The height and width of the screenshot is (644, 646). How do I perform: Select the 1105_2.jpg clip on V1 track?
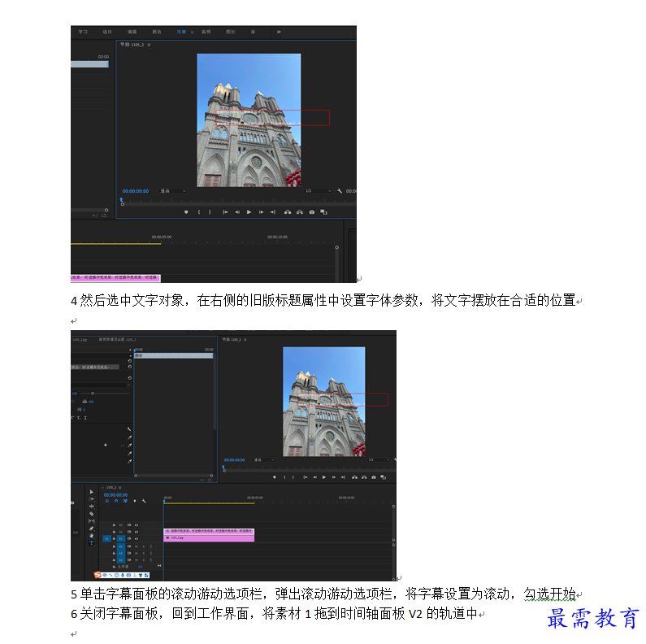point(209,538)
